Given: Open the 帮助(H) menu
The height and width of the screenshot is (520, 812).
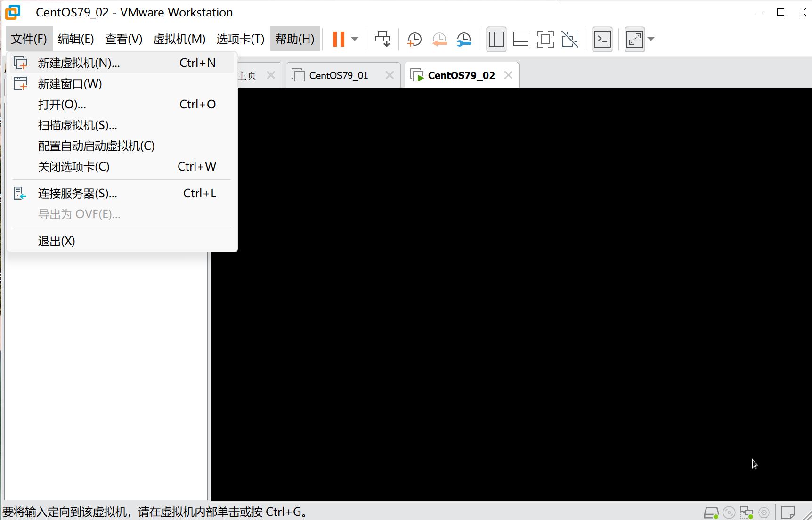Looking at the screenshot, I should click(295, 39).
